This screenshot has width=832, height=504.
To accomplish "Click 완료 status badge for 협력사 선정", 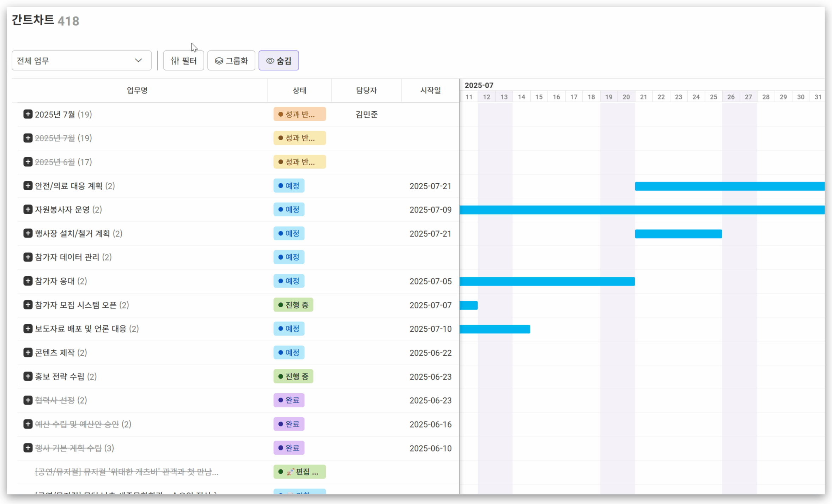I will pos(289,400).
